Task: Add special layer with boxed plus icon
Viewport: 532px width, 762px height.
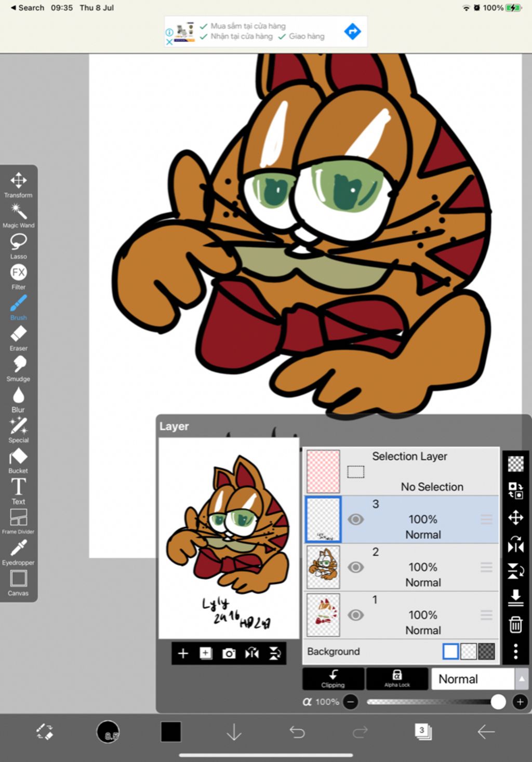Action: tap(206, 653)
